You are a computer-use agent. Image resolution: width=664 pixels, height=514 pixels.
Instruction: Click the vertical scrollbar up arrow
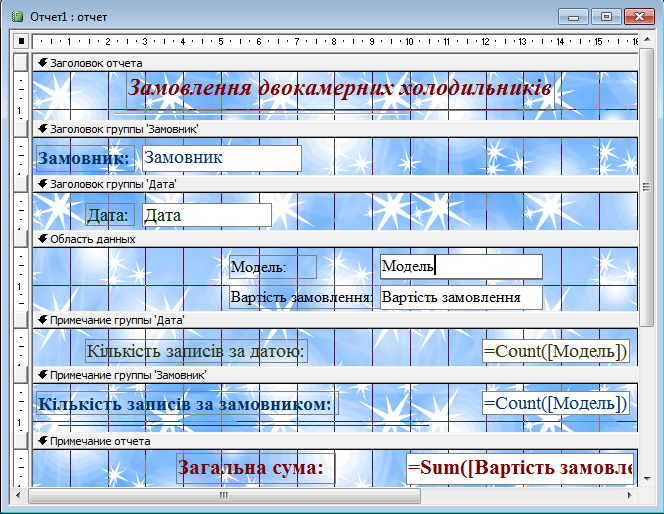pos(646,39)
